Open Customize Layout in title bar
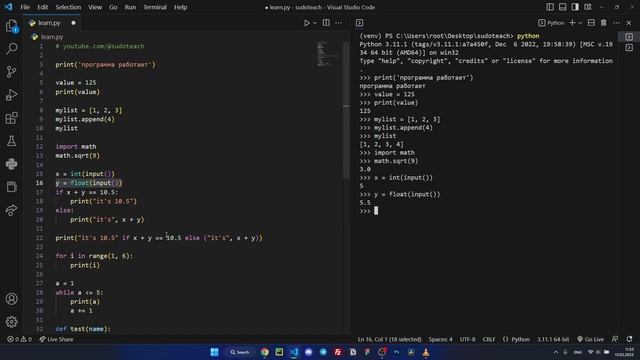 pos(588,7)
